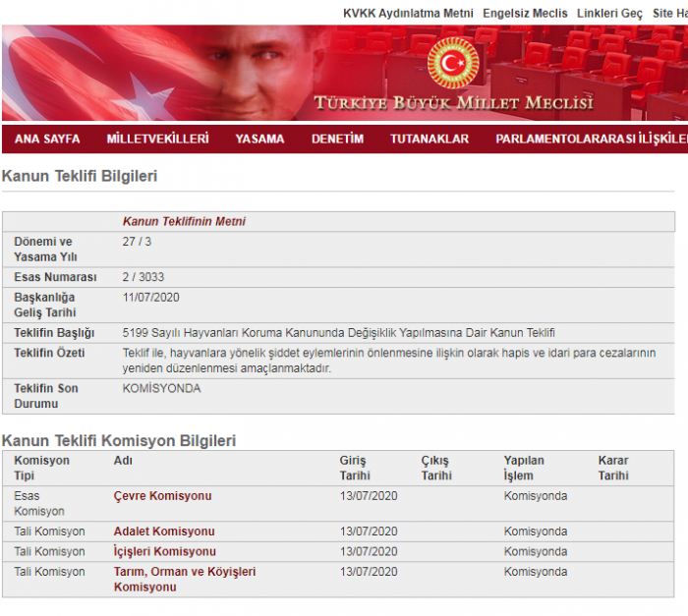
Task: Select MİLLETVEKİLLERİ in the navigation bar
Action: tap(157, 139)
